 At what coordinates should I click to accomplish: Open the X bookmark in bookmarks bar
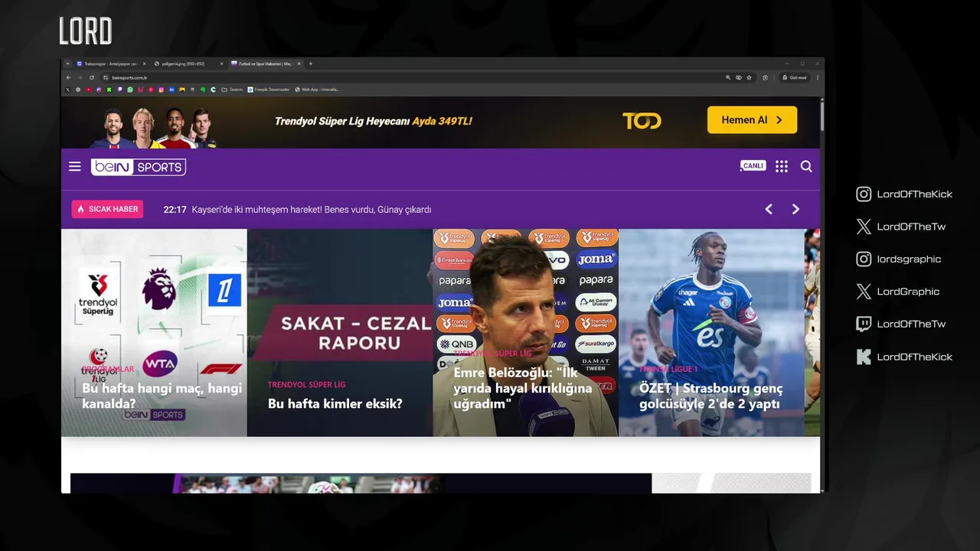pyautogui.click(x=67, y=90)
